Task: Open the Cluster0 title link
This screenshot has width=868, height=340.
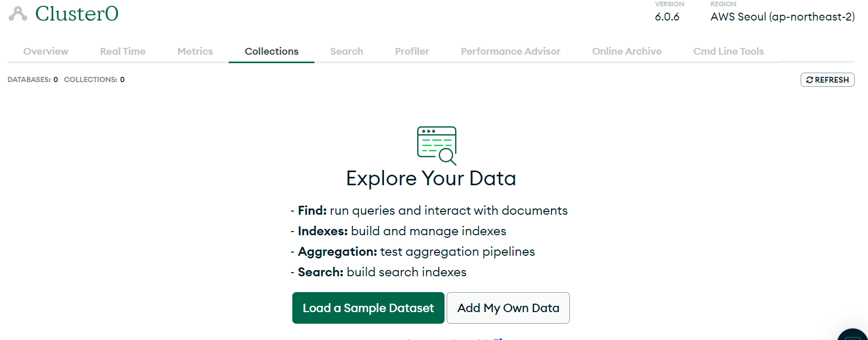Action: click(77, 14)
